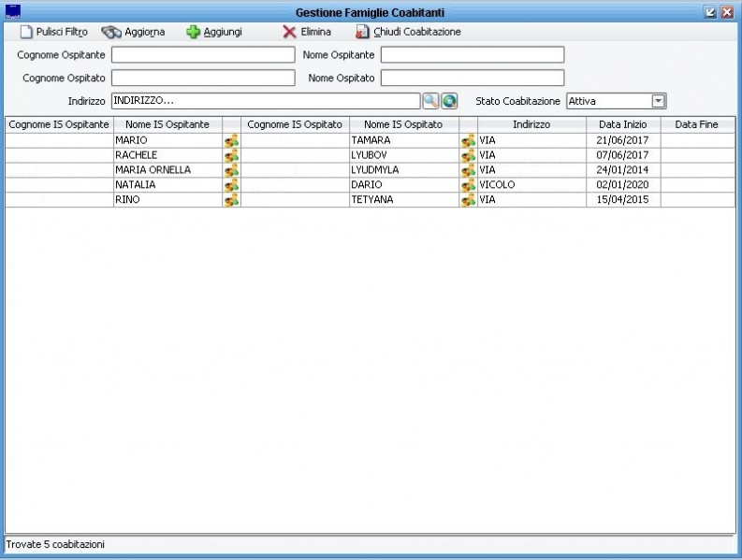Click Chiudi Coabitazione in toolbar
742x560 pixels.
[408, 32]
